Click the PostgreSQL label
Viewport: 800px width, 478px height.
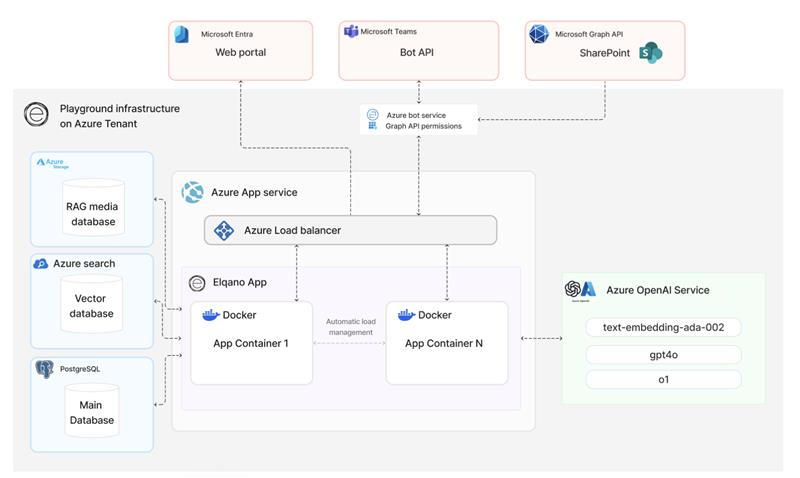coord(80,369)
